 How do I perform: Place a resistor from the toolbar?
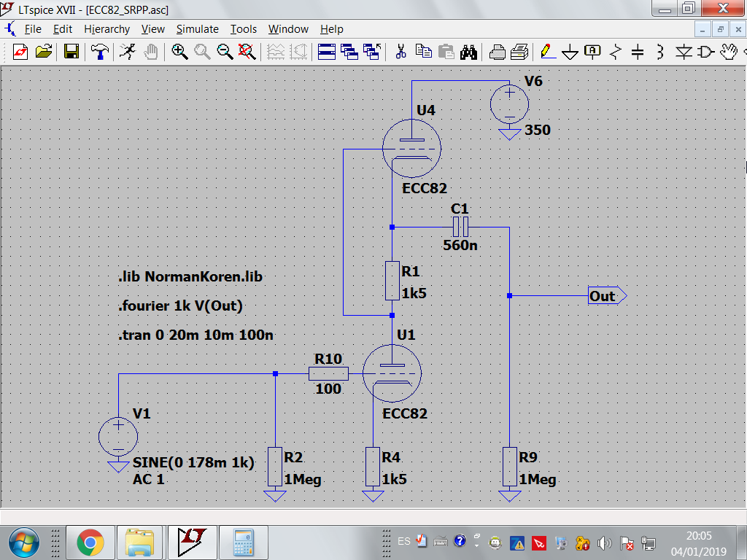point(616,52)
